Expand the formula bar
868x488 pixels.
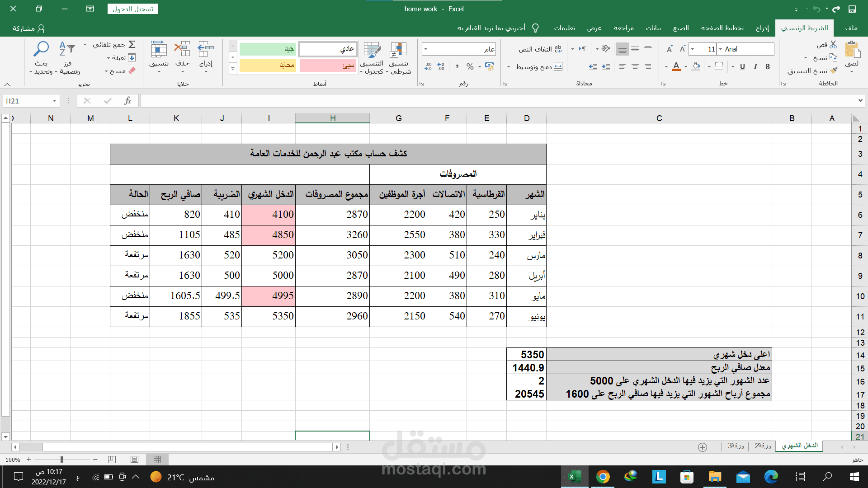click(860, 101)
